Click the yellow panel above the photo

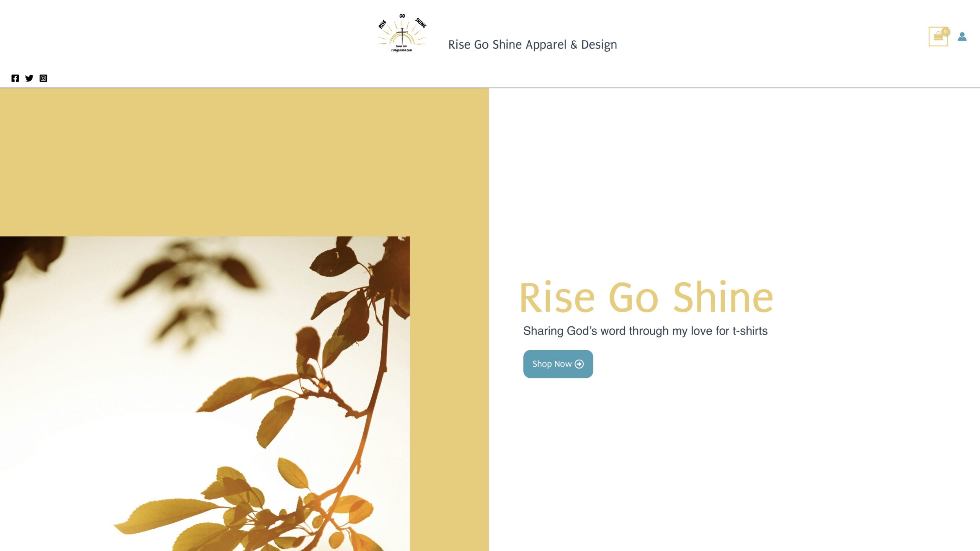tap(244, 162)
